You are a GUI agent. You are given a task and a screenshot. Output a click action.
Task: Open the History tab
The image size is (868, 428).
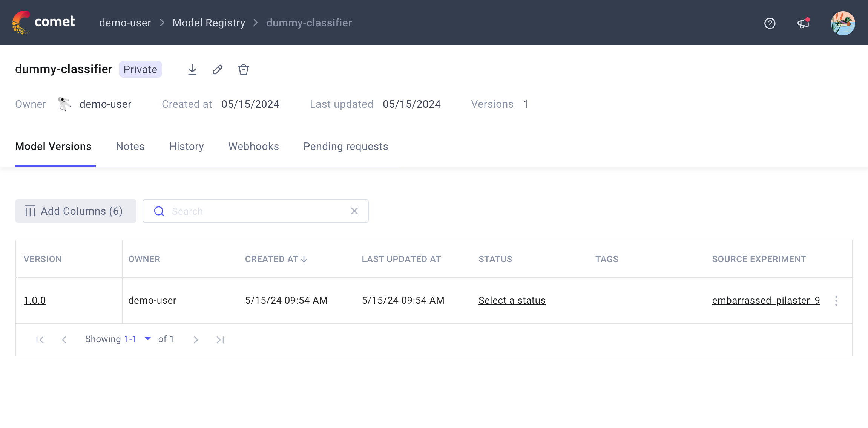[x=186, y=147]
